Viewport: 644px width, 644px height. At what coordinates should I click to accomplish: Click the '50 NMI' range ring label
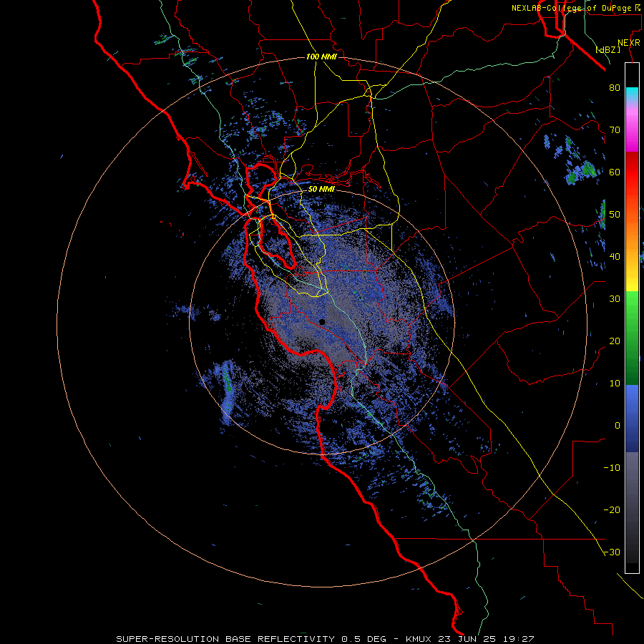tap(321, 189)
